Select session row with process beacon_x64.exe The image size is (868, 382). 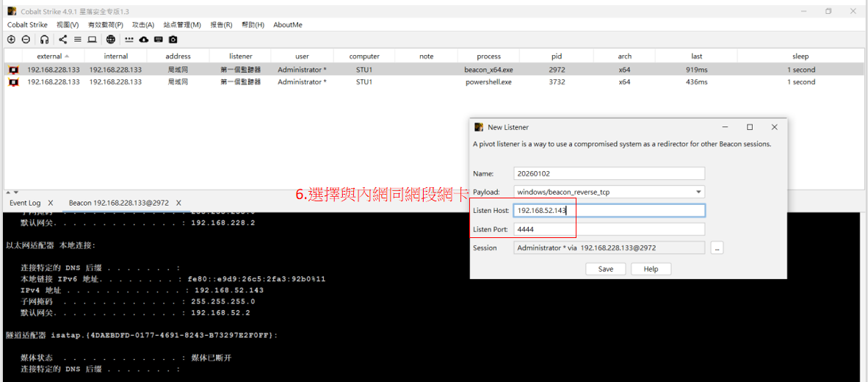tap(434, 70)
